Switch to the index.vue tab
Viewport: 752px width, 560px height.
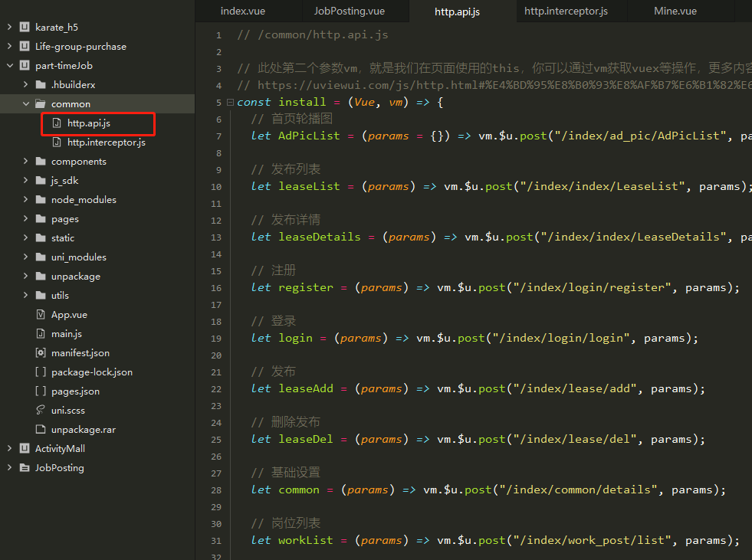[243, 11]
